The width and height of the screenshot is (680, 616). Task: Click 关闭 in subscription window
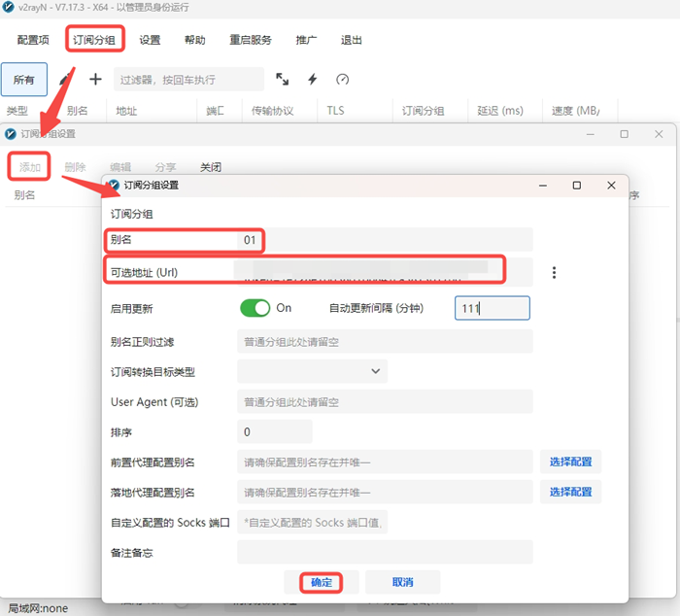pos(211,167)
